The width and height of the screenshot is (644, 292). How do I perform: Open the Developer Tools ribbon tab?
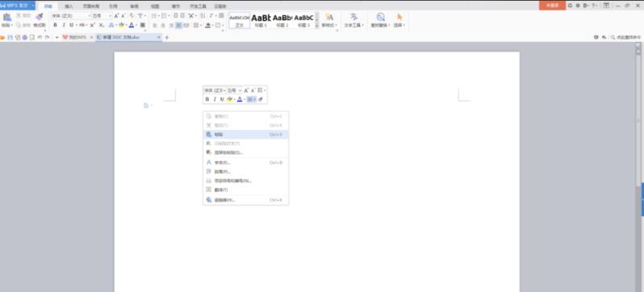click(x=198, y=6)
